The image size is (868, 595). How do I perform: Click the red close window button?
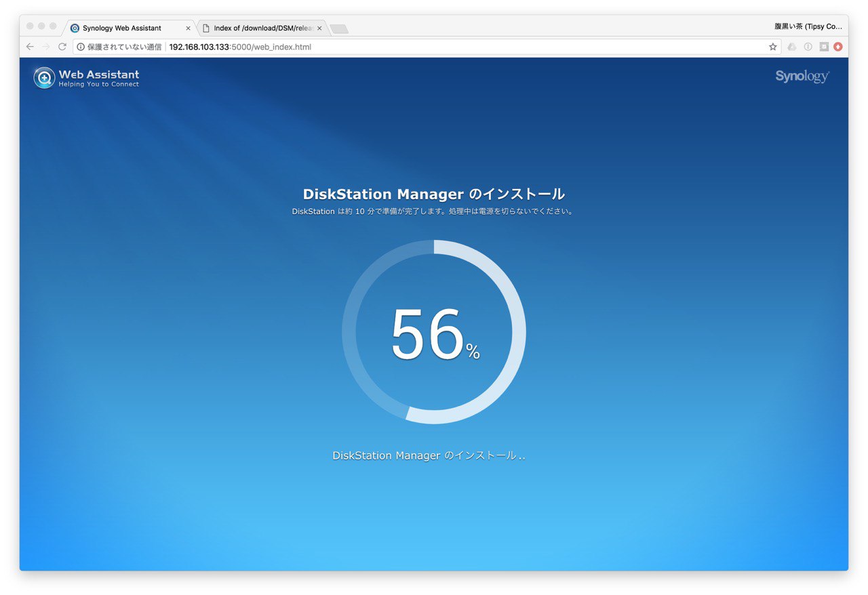[x=30, y=26]
